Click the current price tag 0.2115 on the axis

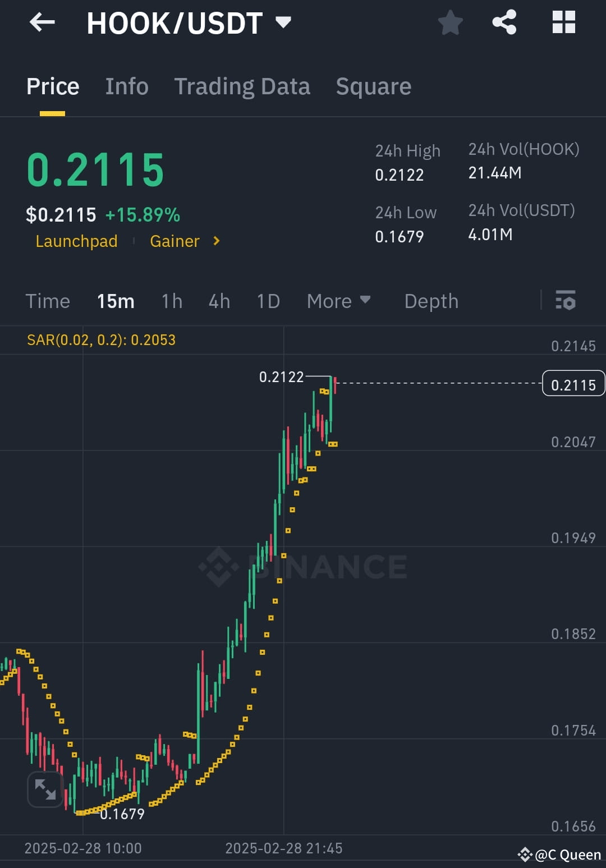pyautogui.click(x=573, y=384)
